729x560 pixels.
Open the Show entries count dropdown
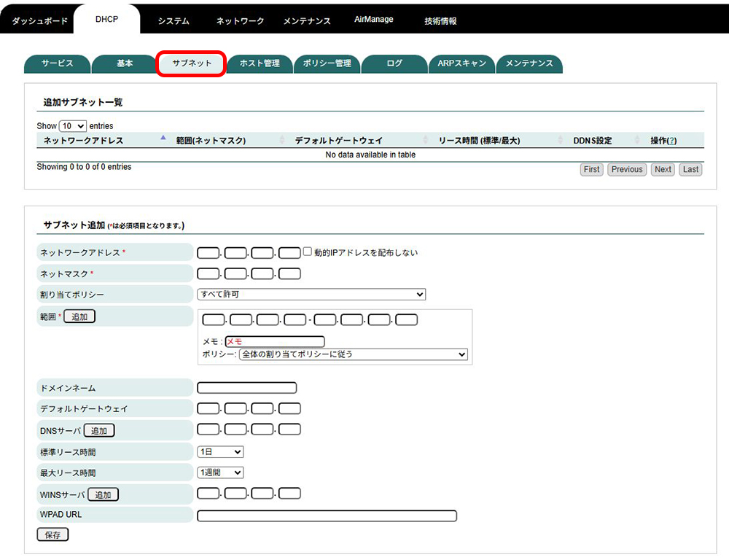73,126
